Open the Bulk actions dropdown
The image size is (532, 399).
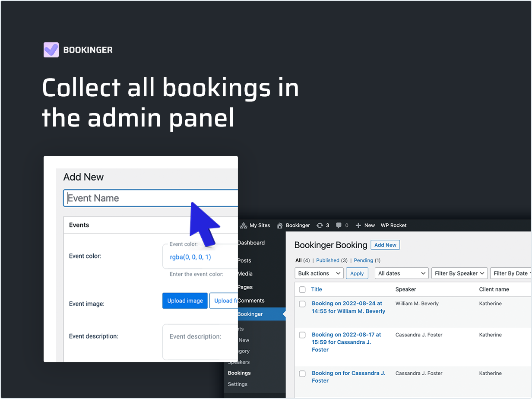click(x=319, y=273)
